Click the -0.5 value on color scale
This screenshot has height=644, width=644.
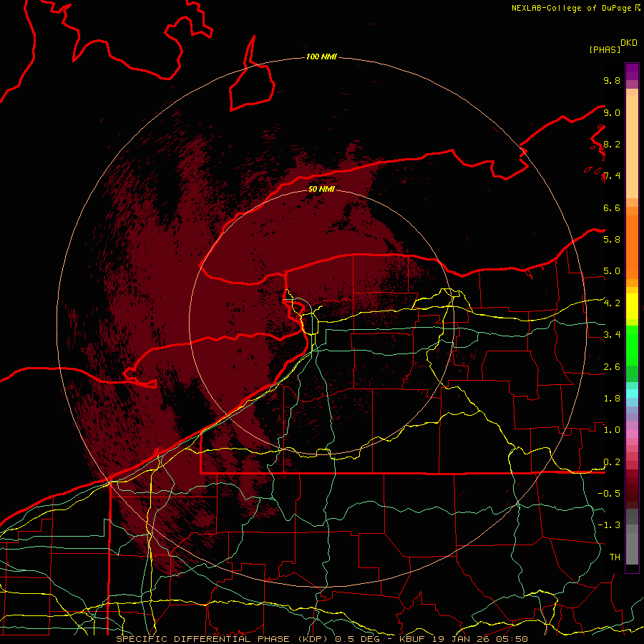[609, 494]
